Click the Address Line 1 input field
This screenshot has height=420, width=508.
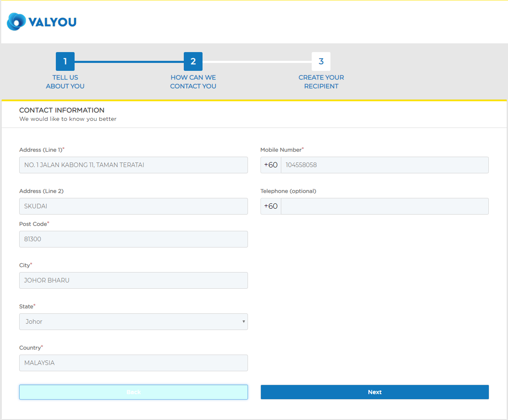pyautogui.click(x=133, y=165)
